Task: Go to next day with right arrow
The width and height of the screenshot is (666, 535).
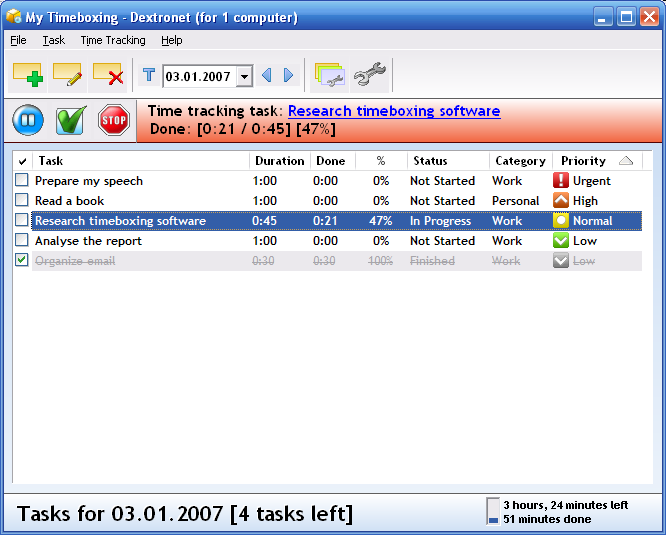Action: [288, 75]
